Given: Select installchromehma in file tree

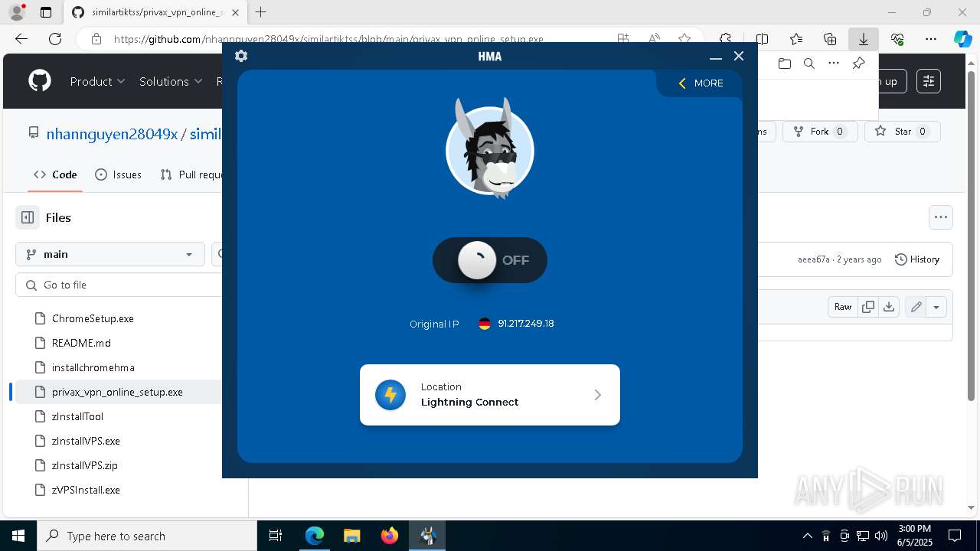Looking at the screenshot, I should [x=93, y=367].
